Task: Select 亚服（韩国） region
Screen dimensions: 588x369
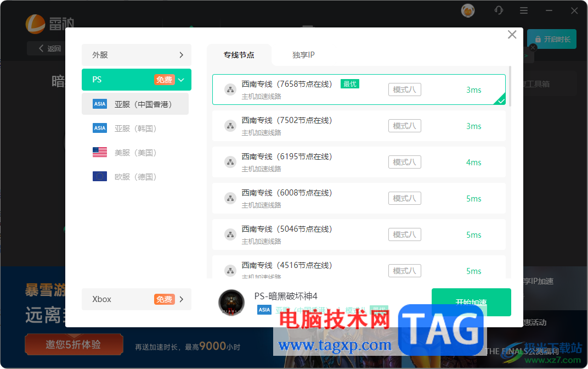Action: [x=135, y=128]
